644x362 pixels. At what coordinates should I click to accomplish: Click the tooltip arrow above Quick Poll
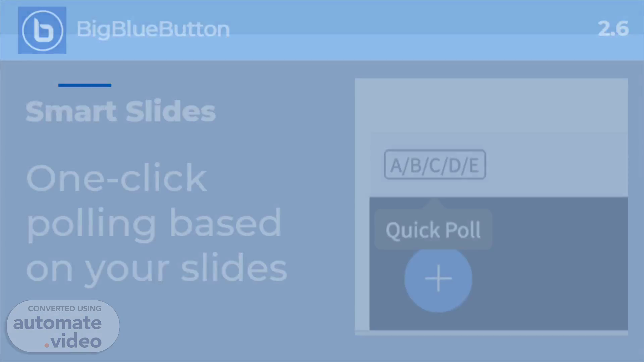(434, 204)
